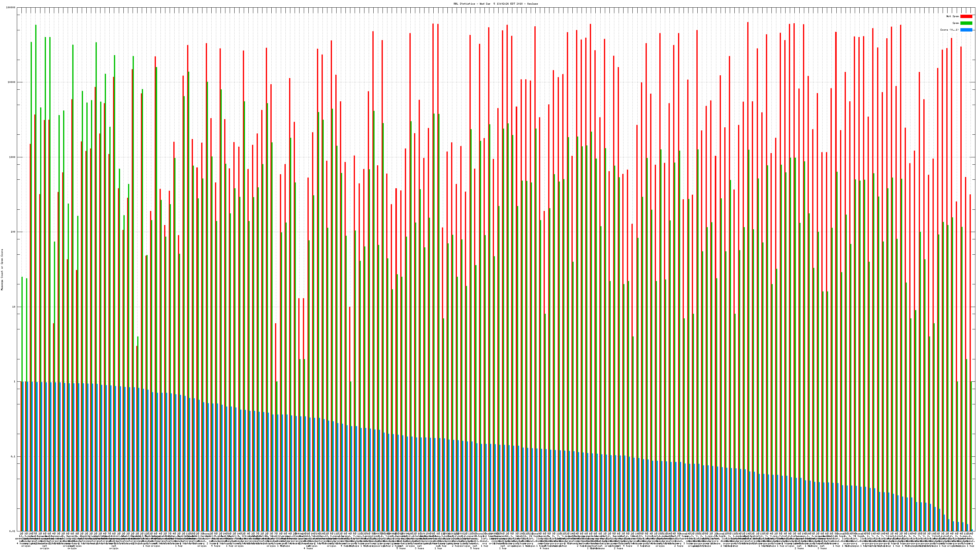Click the 100 y-axis tick label
980x551 pixels.
coord(13,232)
